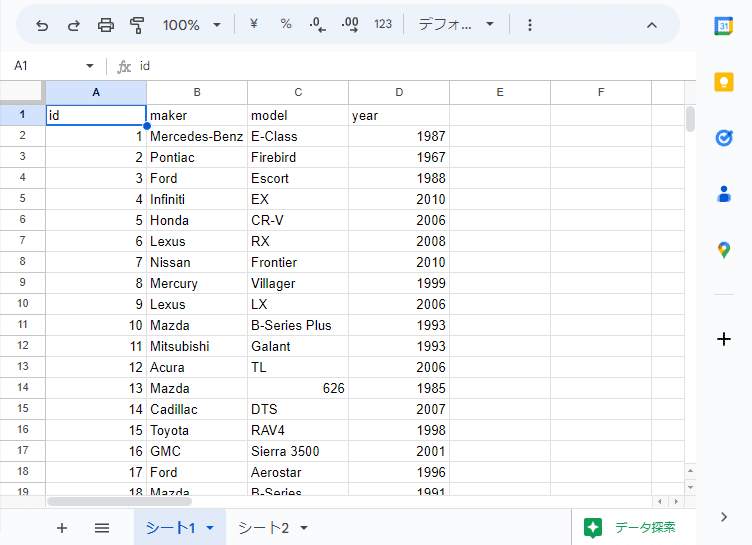Click the year header cell

pos(399,115)
